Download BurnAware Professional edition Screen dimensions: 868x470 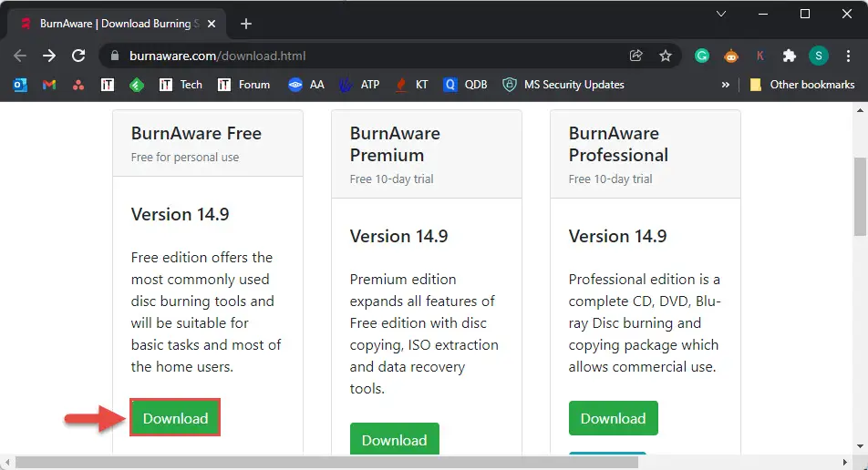614,418
